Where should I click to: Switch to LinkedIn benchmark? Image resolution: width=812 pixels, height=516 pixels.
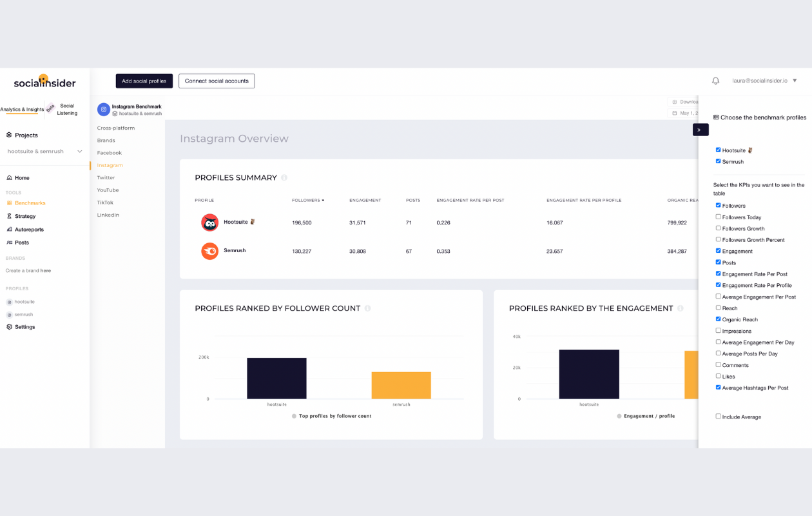(x=108, y=215)
